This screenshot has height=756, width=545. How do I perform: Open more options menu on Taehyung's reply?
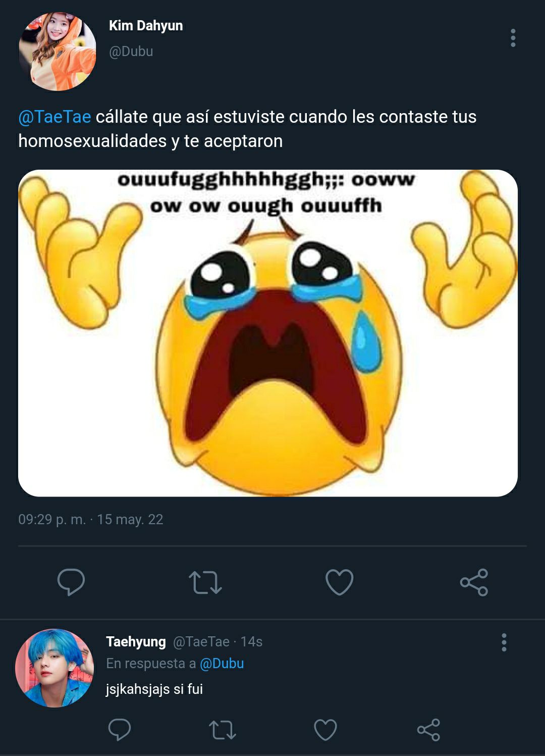pyautogui.click(x=504, y=642)
